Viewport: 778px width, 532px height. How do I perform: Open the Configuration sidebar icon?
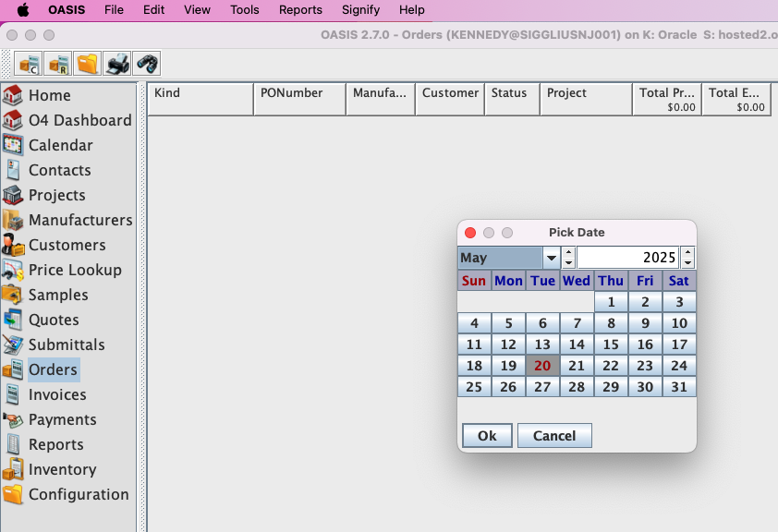click(x=12, y=494)
